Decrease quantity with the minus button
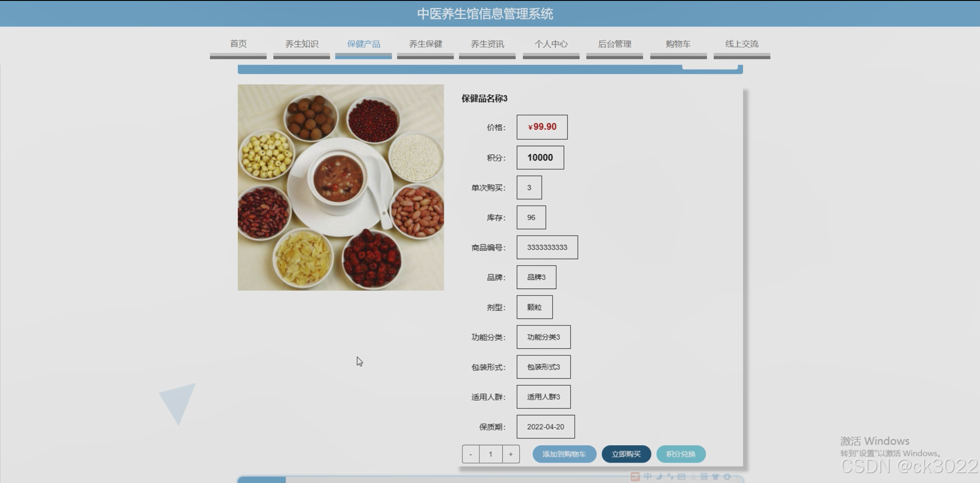The height and width of the screenshot is (483, 980). coord(471,454)
